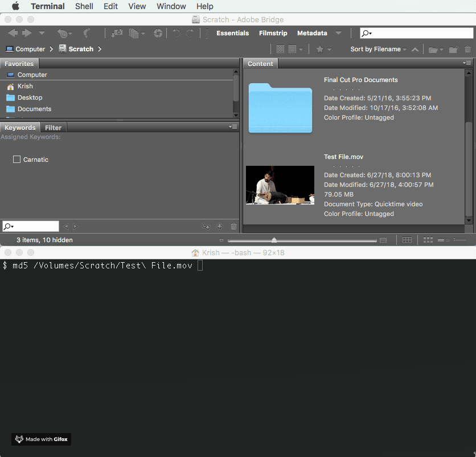Click the keyword search field
This screenshot has height=457, width=476.
[x=31, y=226]
